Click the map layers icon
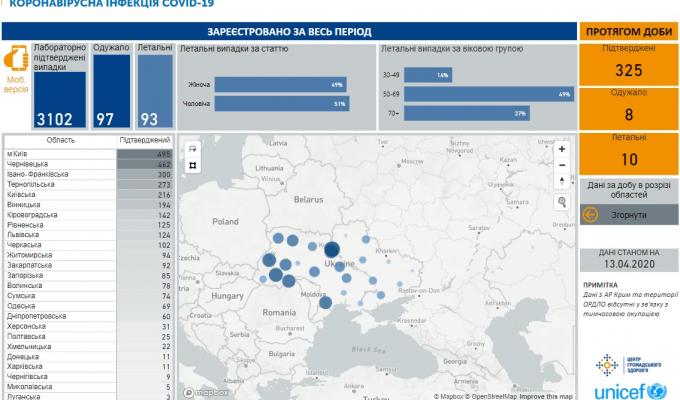Screen dimensions: 680x400 (193, 149)
